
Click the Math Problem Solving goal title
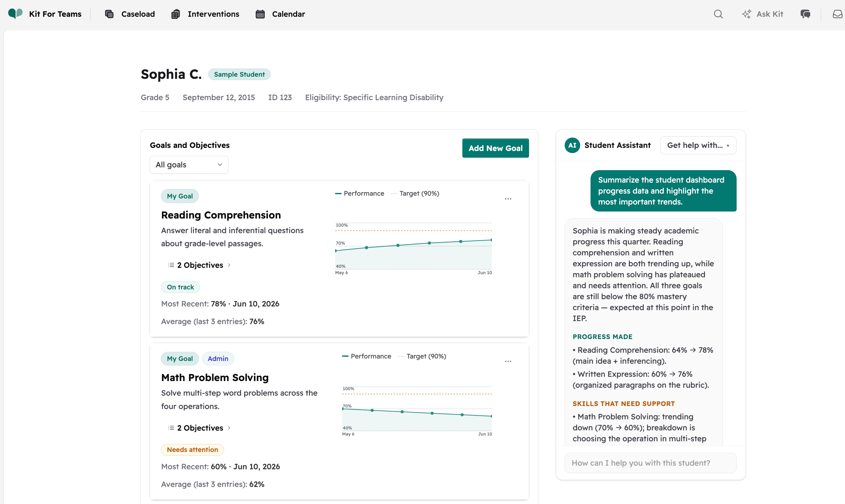point(215,378)
